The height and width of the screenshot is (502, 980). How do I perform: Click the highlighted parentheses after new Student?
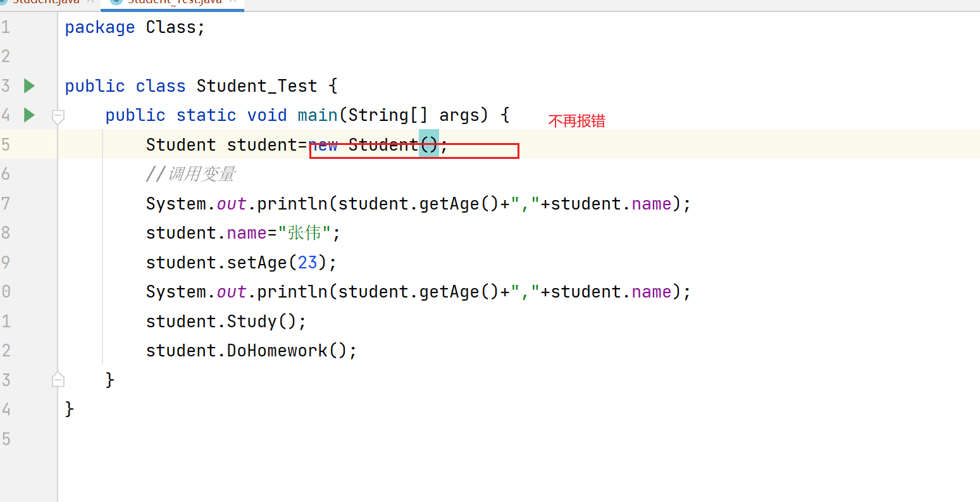(429, 144)
